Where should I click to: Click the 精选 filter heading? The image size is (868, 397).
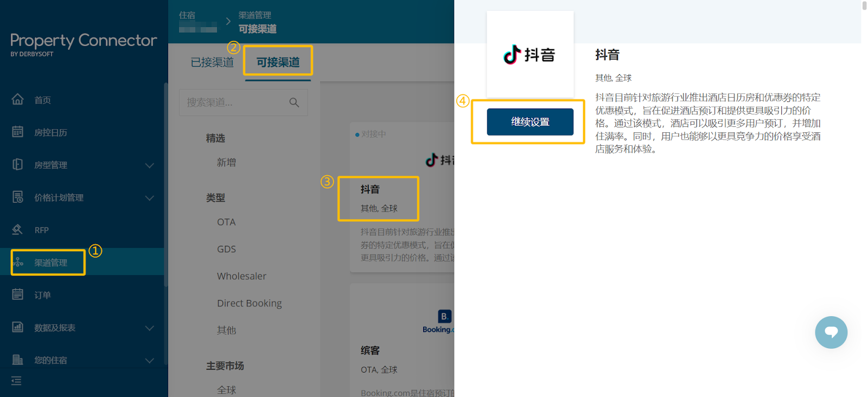[x=215, y=138]
